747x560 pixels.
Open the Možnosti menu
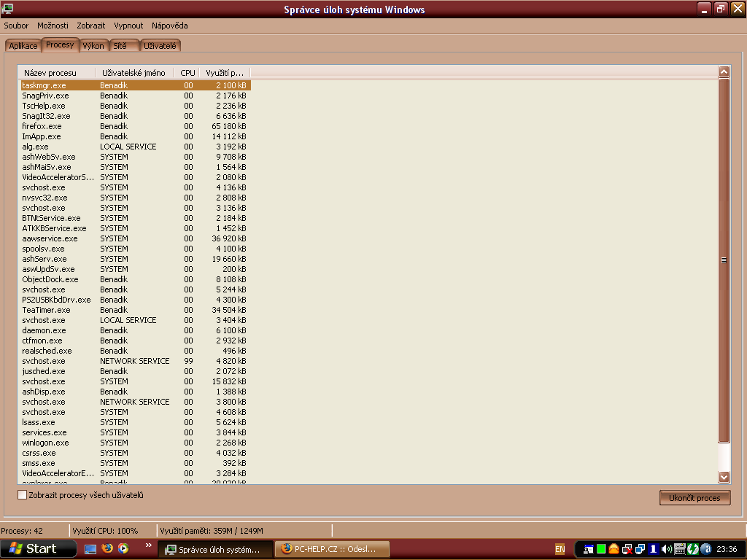[x=53, y=26]
